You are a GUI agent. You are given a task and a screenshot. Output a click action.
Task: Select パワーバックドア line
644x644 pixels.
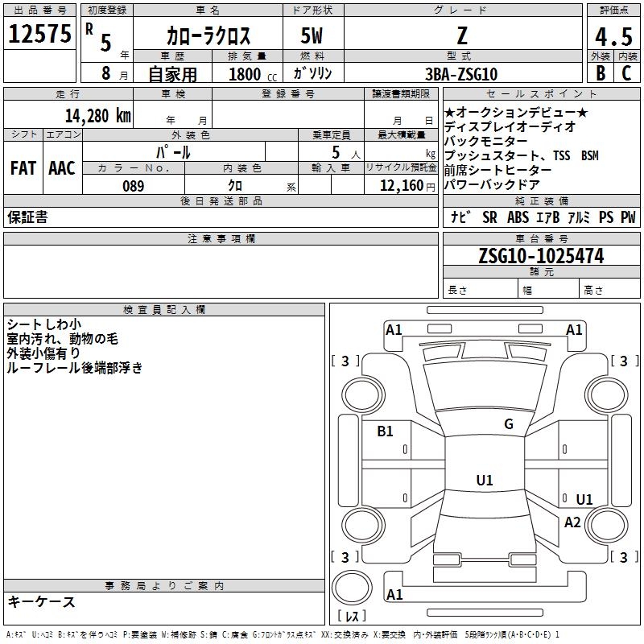(x=492, y=184)
